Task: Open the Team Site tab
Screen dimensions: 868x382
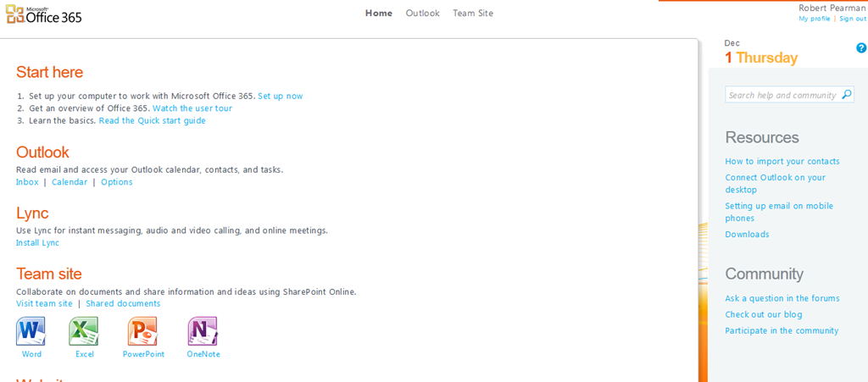Action: [x=472, y=14]
